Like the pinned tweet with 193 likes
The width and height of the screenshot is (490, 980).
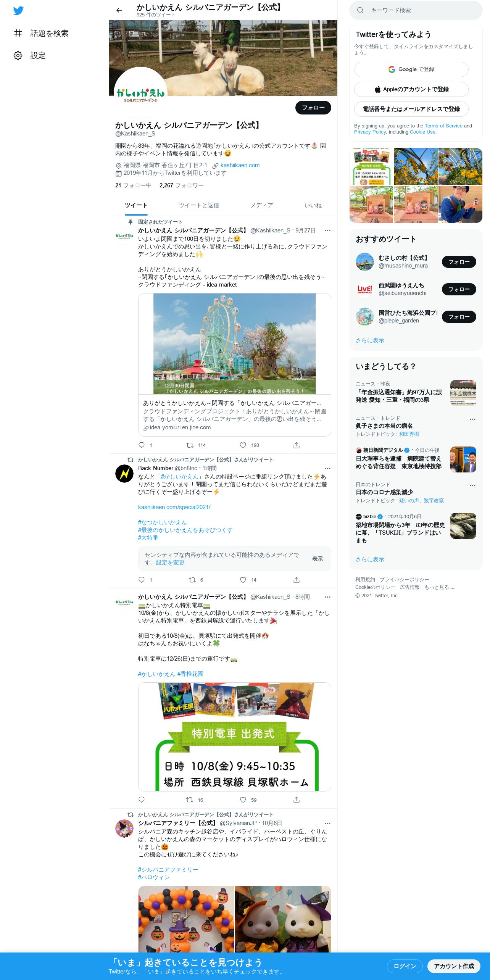click(x=243, y=445)
